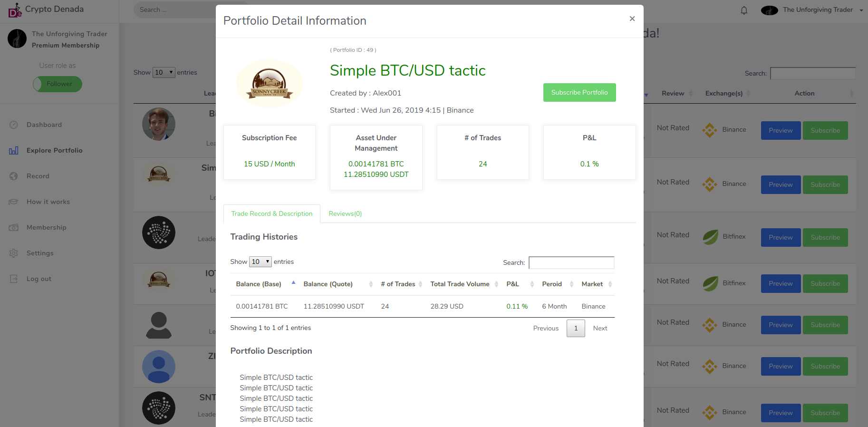Open background page Show entries dropdown
Image resolution: width=868 pixels, height=427 pixels.
(x=164, y=72)
